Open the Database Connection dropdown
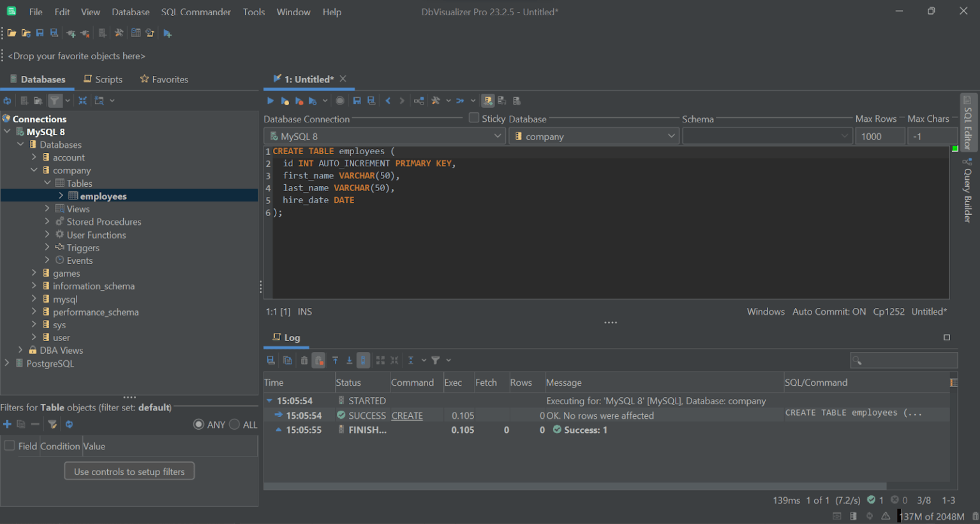Viewport: 980px width, 524px height. 498,135
